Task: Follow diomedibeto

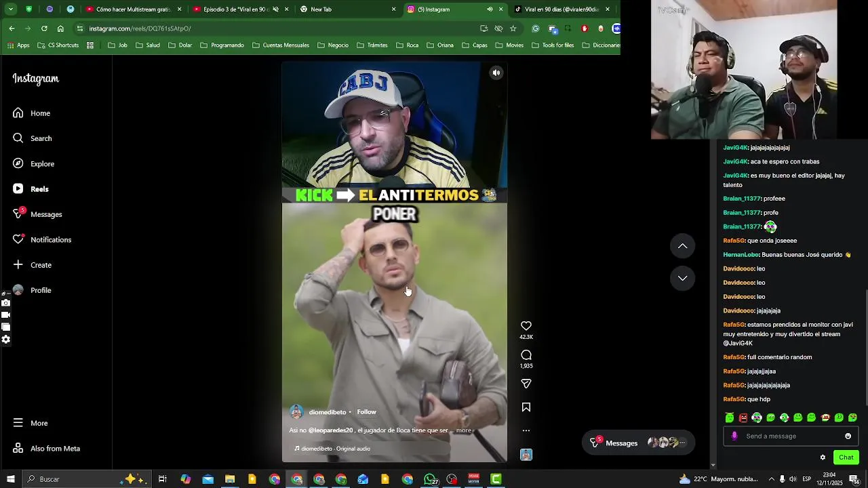Action: click(x=366, y=412)
